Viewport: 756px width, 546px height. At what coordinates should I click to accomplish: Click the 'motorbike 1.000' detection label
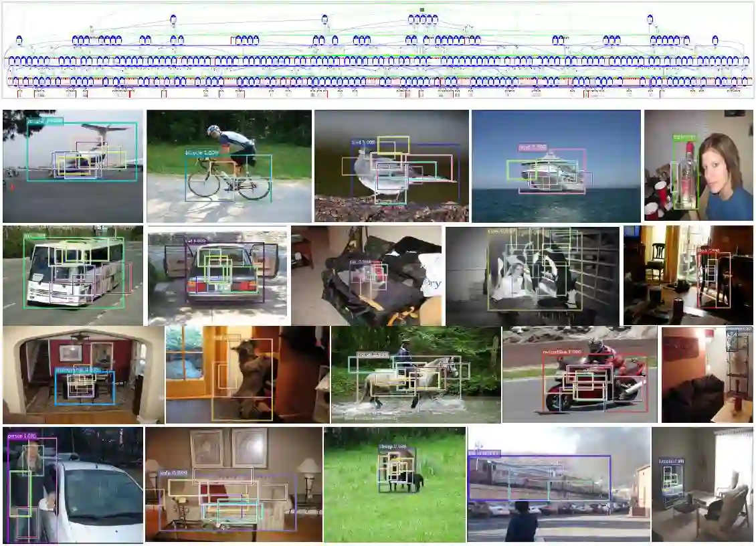coord(562,352)
